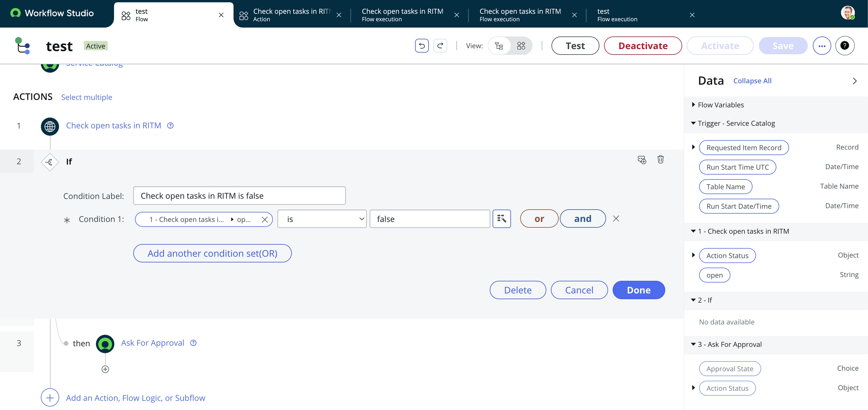Click the Deactivate button
The image size is (868, 410).
click(x=643, y=45)
